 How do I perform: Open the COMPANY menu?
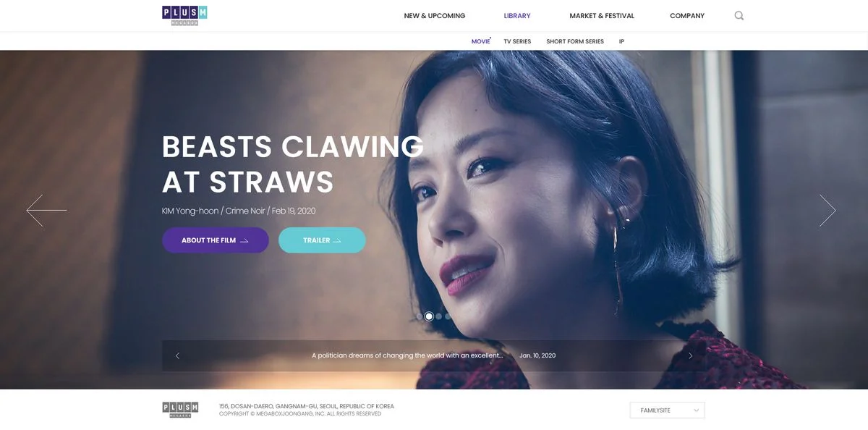pos(687,16)
